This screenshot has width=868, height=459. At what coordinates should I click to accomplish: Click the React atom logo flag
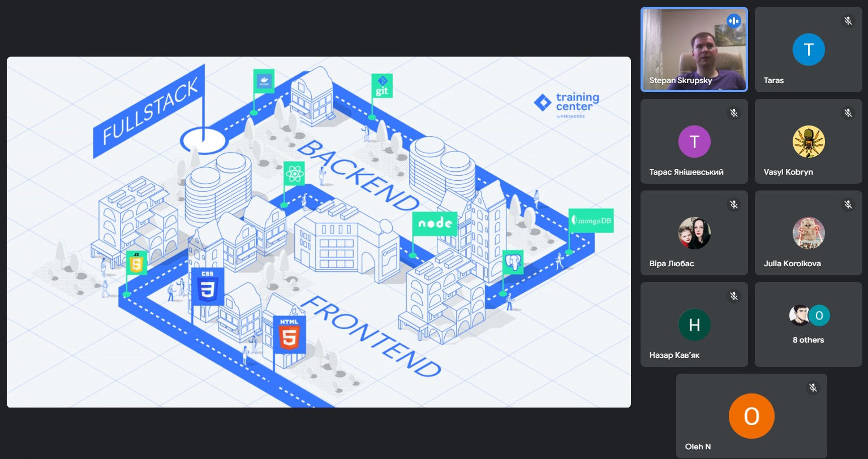point(294,174)
